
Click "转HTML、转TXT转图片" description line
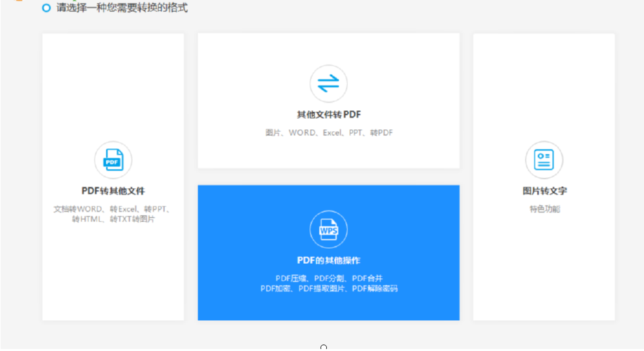pos(113,219)
